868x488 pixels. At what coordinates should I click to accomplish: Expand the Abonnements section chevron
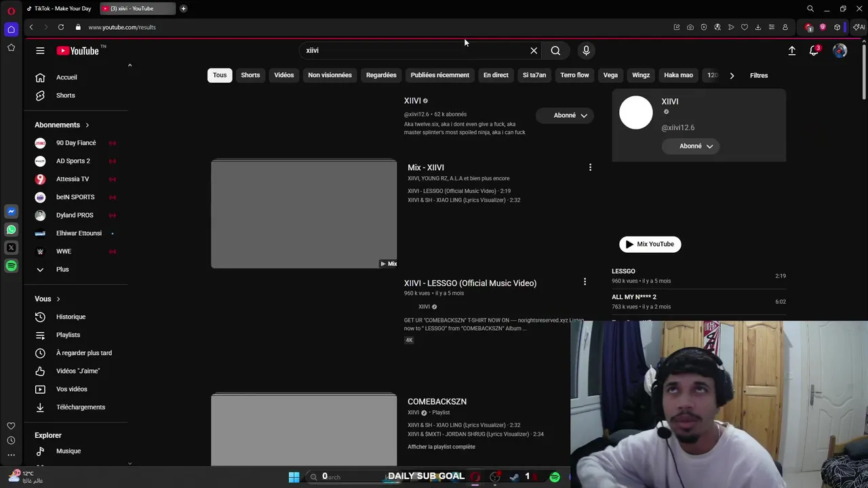87,125
